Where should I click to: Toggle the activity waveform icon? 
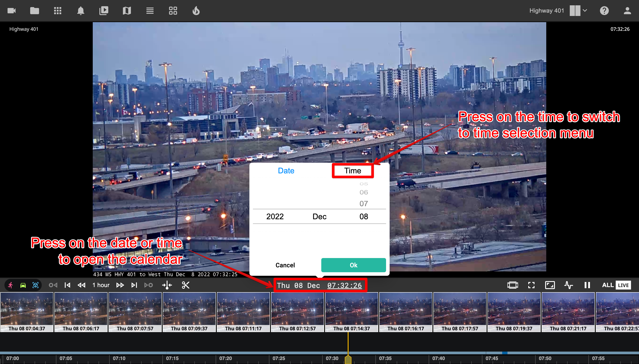(x=568, y=285)
